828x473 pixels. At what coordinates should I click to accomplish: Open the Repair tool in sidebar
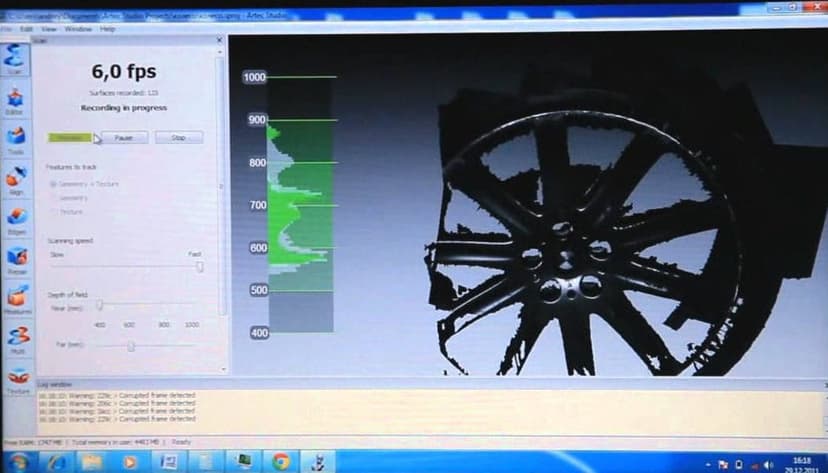pos(17,260)
